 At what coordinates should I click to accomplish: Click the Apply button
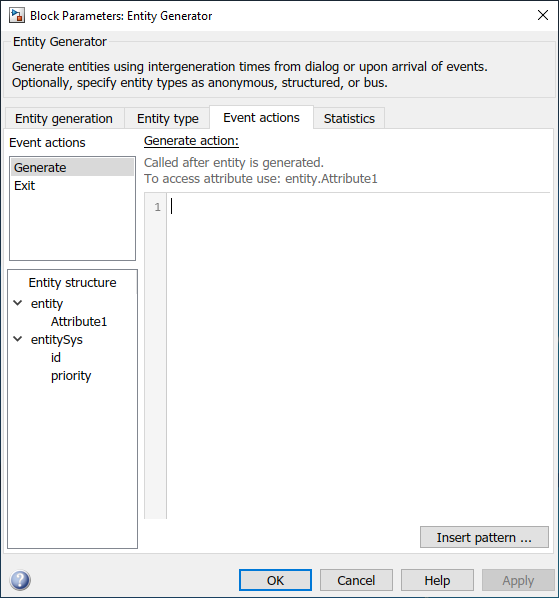pos(518,580)
